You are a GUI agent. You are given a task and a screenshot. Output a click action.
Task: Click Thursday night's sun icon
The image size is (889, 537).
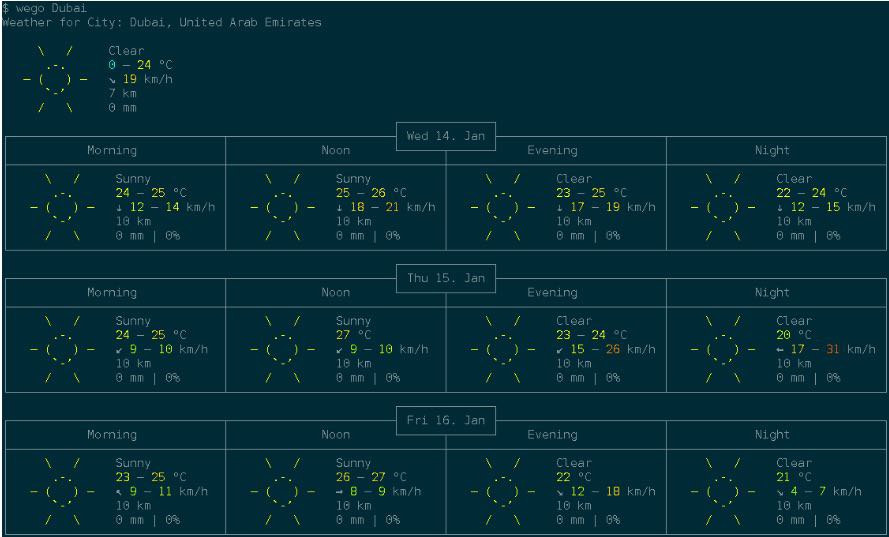click(x=723, y=350)
